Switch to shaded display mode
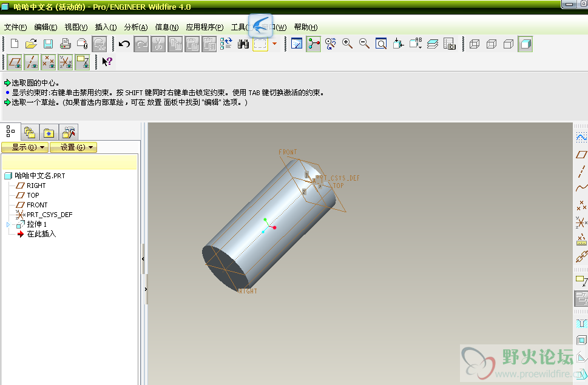Screen dimensions: 588x385 pos(525,44)
